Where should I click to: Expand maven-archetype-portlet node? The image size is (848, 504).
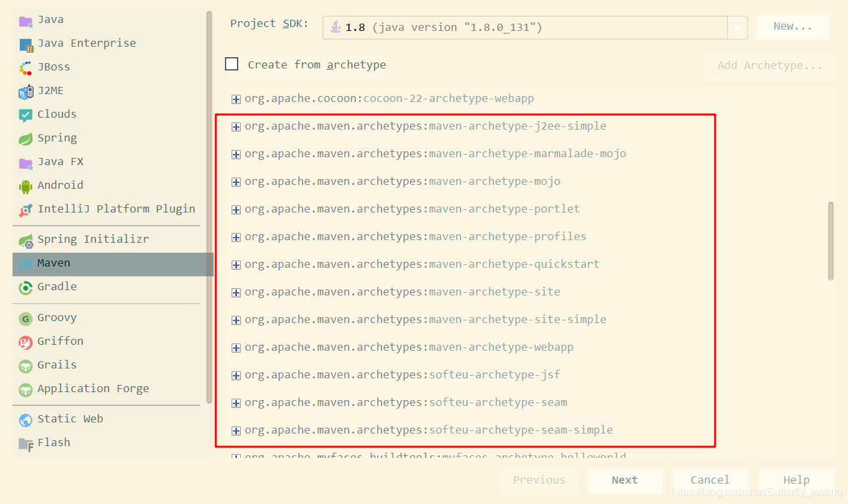pos(236,210)
